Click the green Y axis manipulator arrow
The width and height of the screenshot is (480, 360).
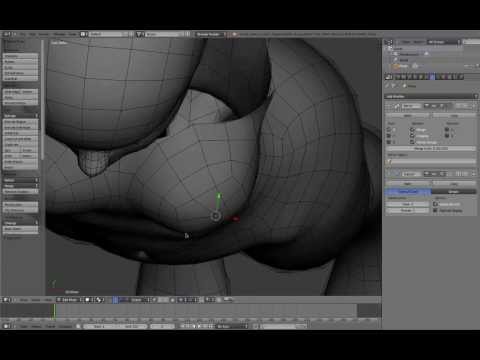(x=218, y=197)
